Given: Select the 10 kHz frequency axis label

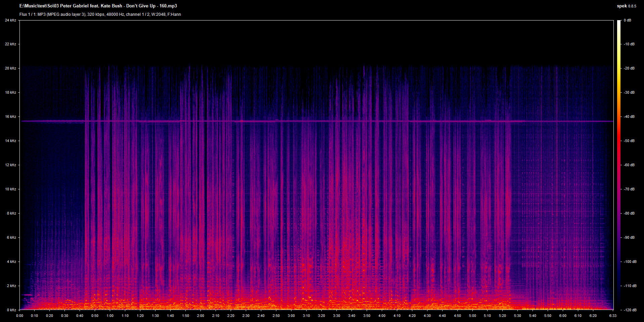Looking at the screenshot, I should click(x=10, y=189).
